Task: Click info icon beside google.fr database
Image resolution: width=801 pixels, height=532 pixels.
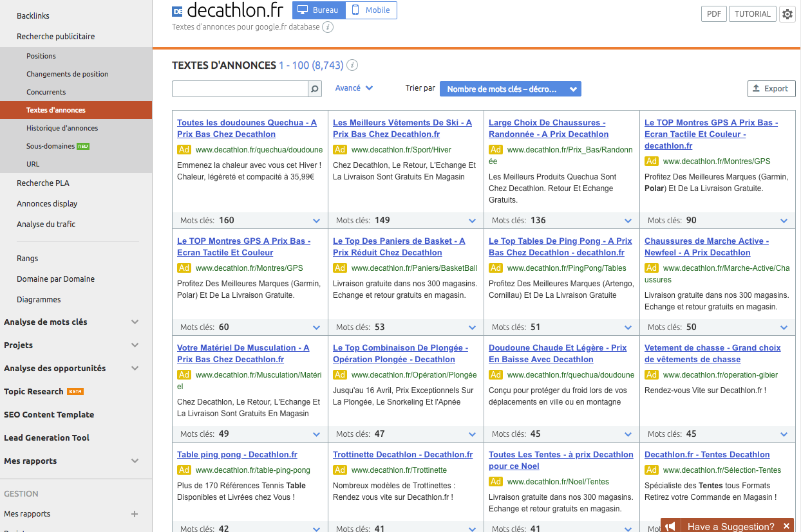Action: (x=328, y=27)
